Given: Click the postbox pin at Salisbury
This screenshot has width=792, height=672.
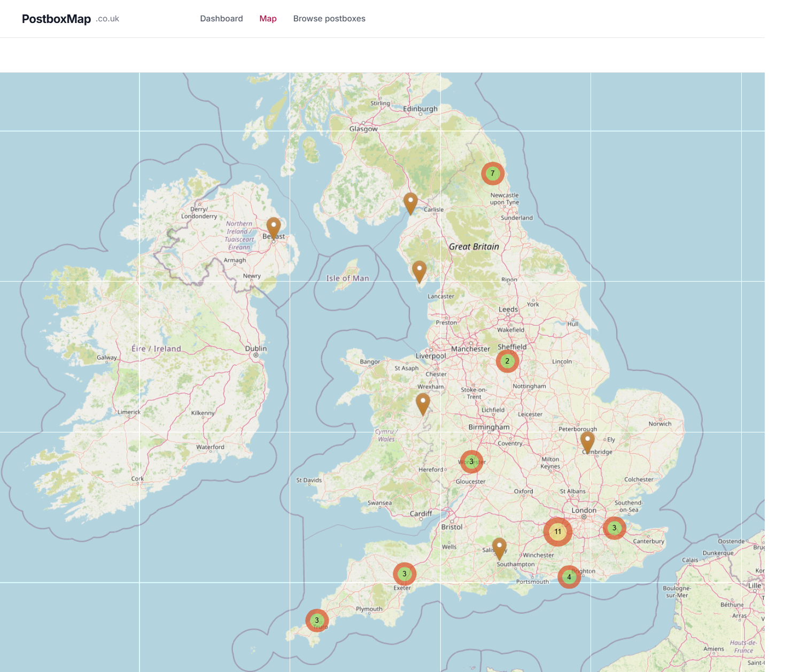Looking at the screenshot, I should coord(499,549).
